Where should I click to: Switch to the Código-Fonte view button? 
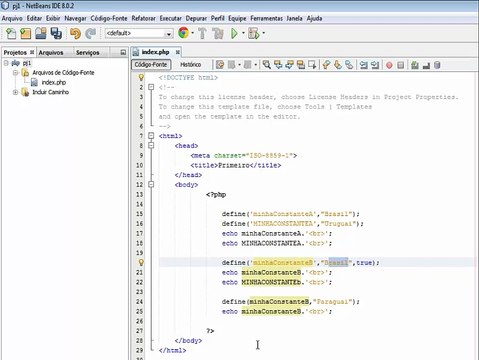pyautogui.click(x=151, y=64)
